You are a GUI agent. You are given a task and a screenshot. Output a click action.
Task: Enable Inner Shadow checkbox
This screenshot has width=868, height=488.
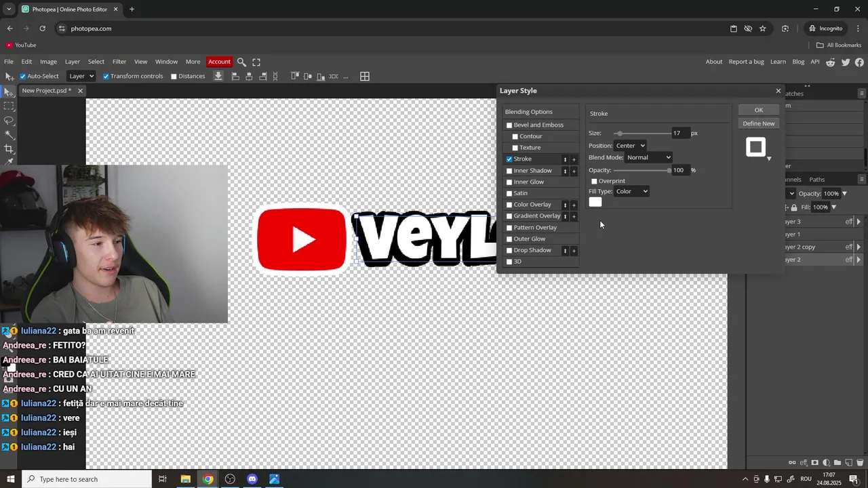point(509,171)
